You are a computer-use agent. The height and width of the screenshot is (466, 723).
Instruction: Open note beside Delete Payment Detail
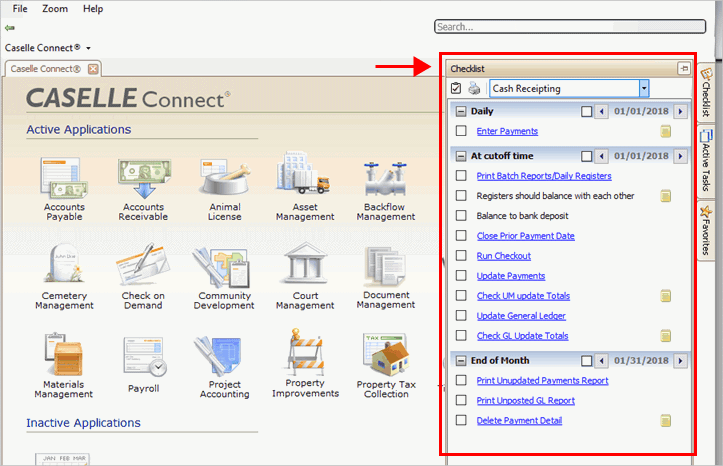pyautogui.click(x=665, y=421)
